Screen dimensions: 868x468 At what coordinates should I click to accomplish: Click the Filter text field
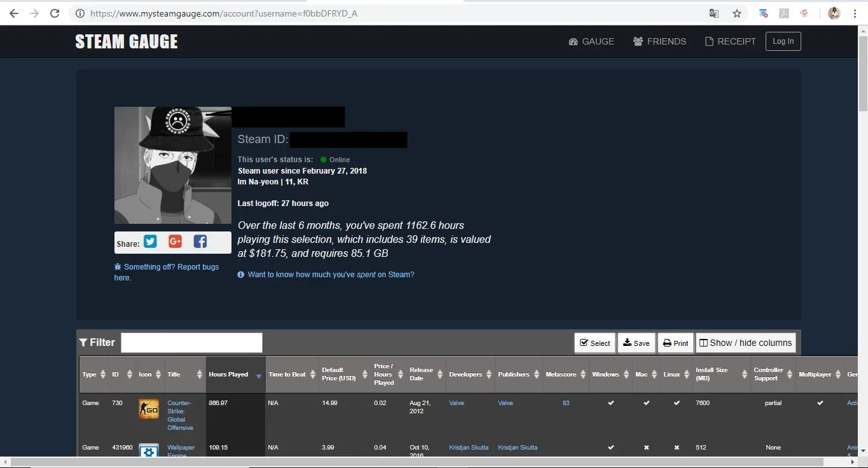(x=191, y=343)
